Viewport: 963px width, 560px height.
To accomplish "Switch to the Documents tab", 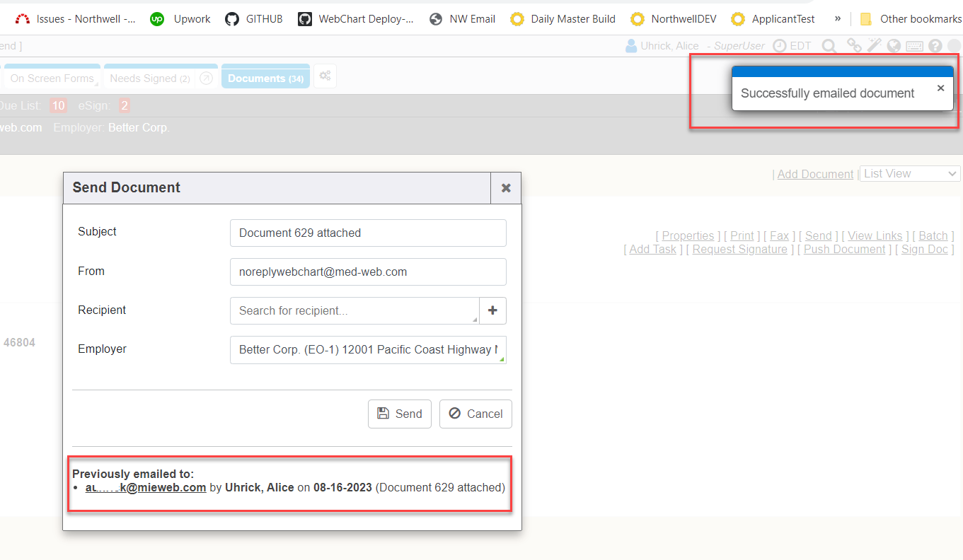I will pyautogui.click(x=265, y=78).
